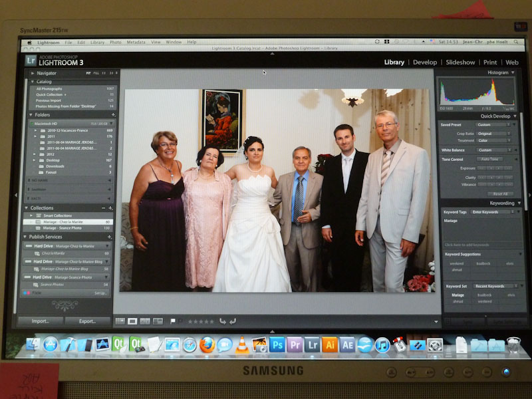
Task: Launch Firefox from the Dock
Action: [x=207, y=345]
